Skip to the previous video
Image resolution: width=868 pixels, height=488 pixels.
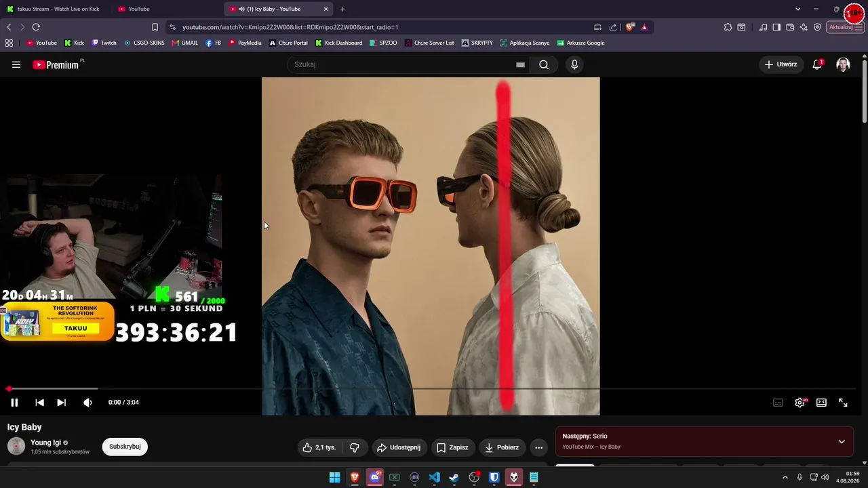pos(39,403)
